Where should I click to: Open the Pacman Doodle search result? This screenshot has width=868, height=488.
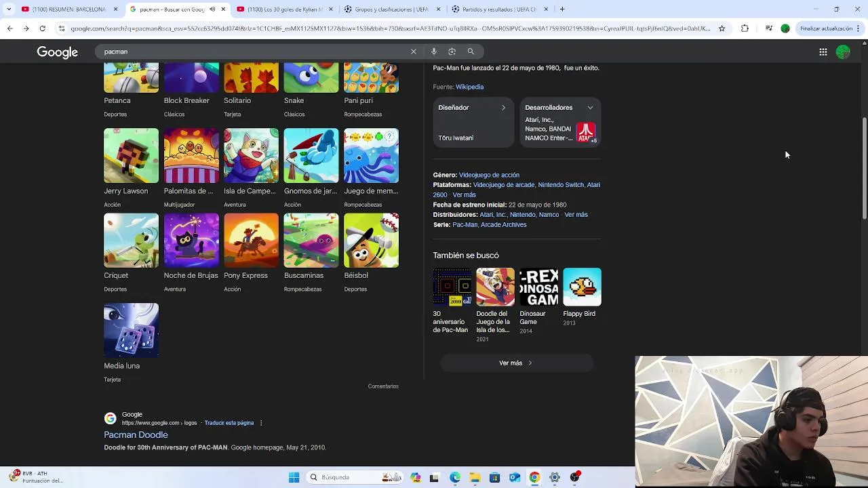pyautogui.click(x=136, y=435)
